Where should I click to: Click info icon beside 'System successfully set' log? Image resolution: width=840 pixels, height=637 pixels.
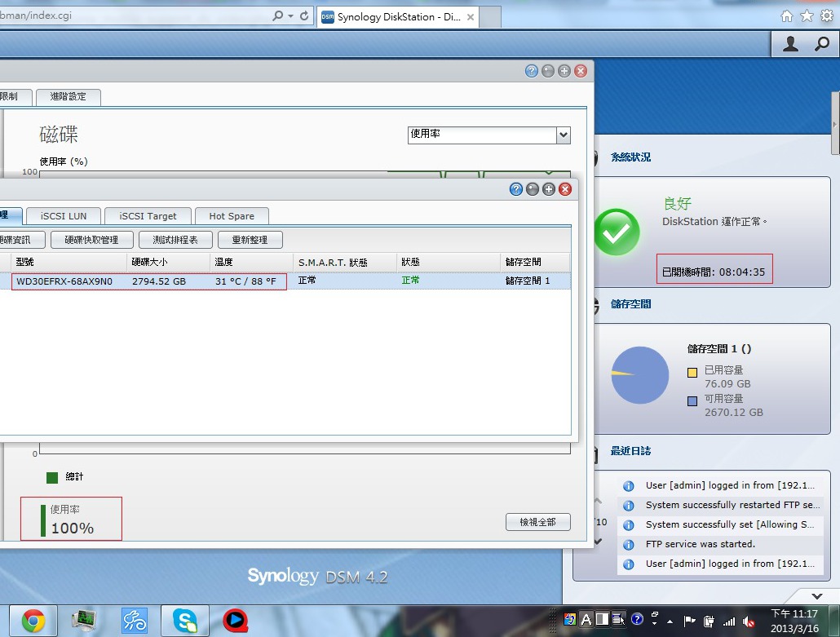point(629,525)
